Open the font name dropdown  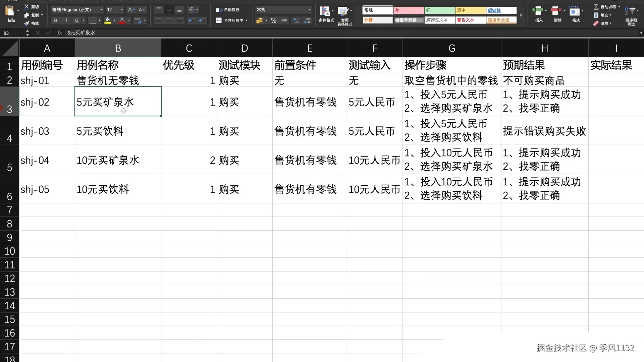pos(101,10)
